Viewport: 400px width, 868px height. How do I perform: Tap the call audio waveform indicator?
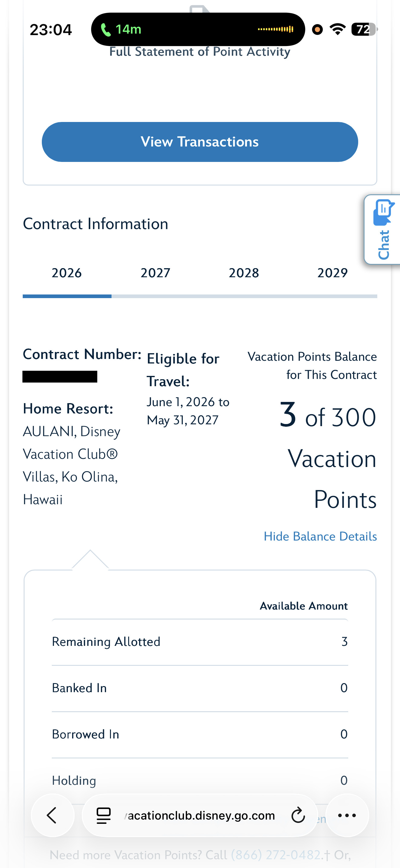[x=275, y=29]
